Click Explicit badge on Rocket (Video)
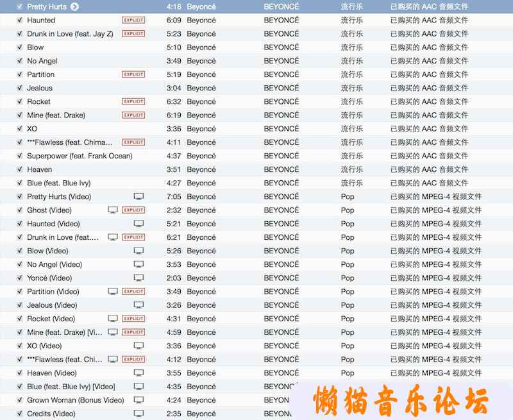This screenshot has width=513, height=420. [133, 319]
